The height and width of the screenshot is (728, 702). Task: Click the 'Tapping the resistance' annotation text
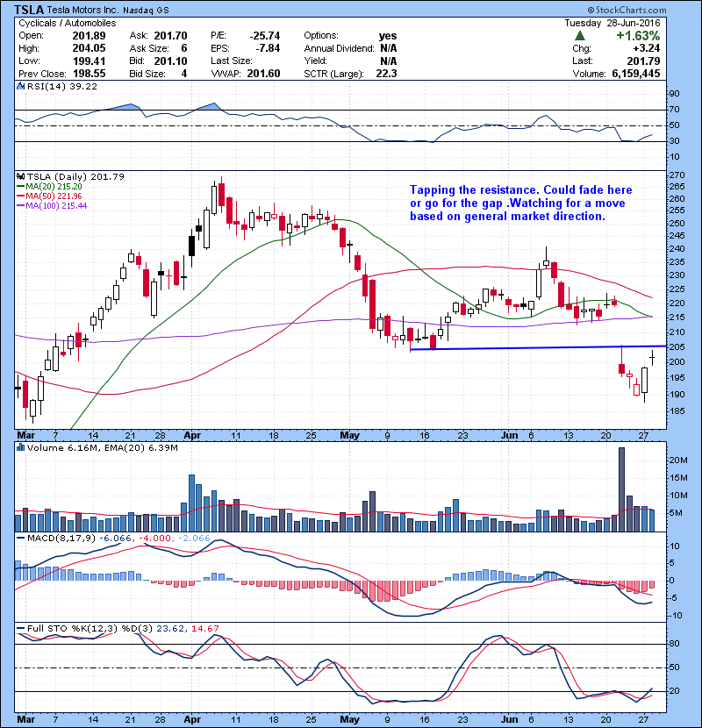[x=521, y=203]
